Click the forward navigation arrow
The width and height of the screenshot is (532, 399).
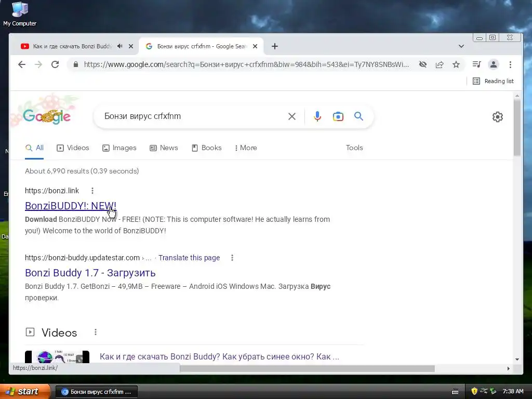pyautogui.click(x=38, y=64)
